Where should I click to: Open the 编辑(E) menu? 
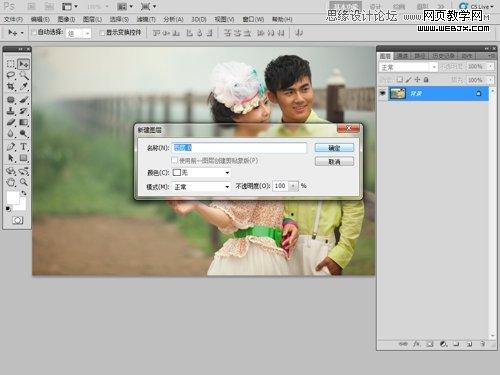(40, 19)
